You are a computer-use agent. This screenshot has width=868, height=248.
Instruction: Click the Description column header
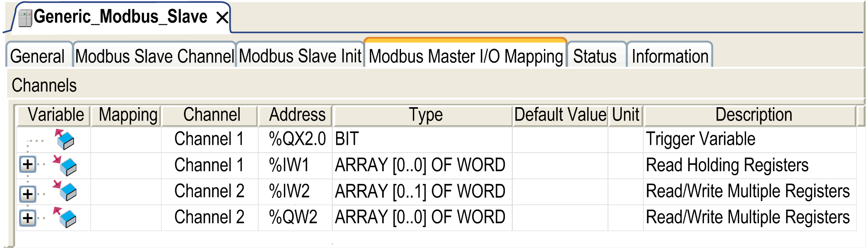(753, 115)
